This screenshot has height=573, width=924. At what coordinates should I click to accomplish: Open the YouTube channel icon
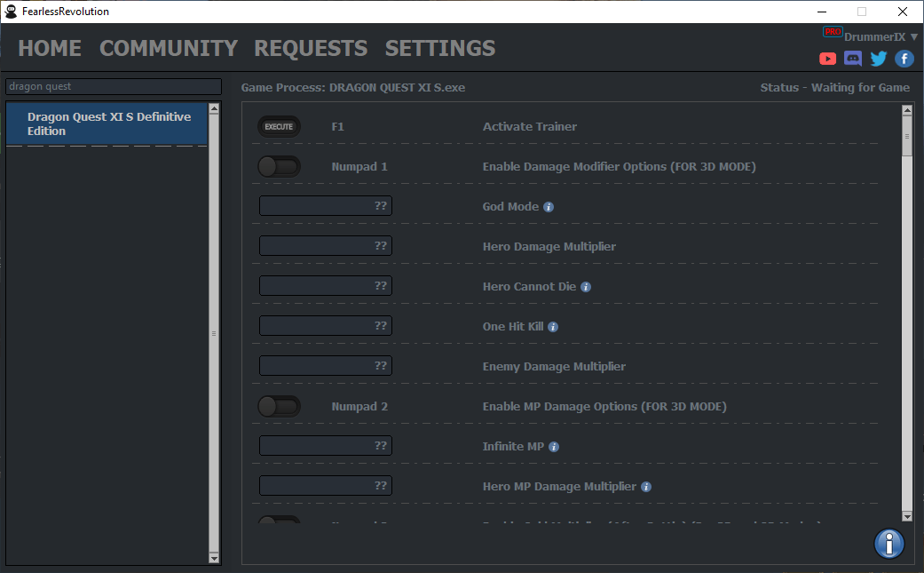point(827,59)
